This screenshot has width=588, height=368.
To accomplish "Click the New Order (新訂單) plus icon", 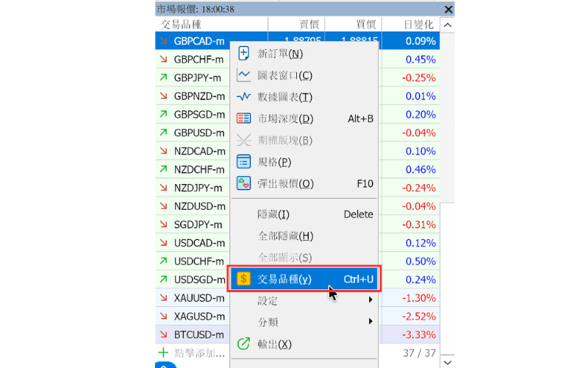I will pos(243,53).
